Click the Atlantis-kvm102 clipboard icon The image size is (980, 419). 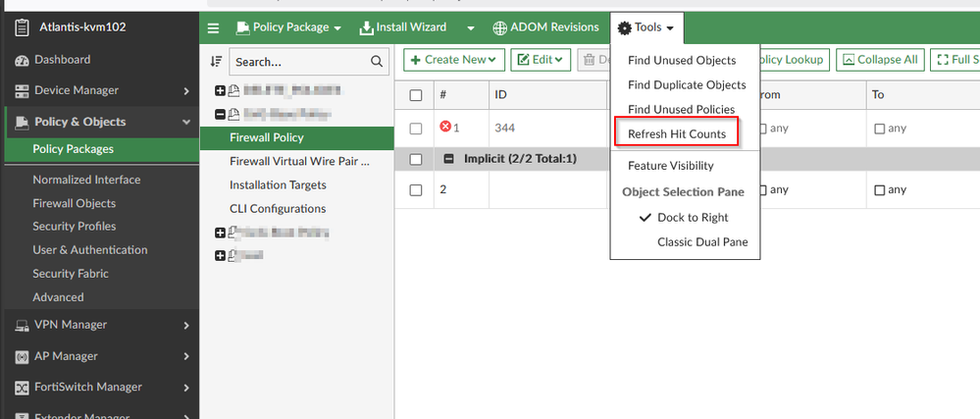coord(22,28)
